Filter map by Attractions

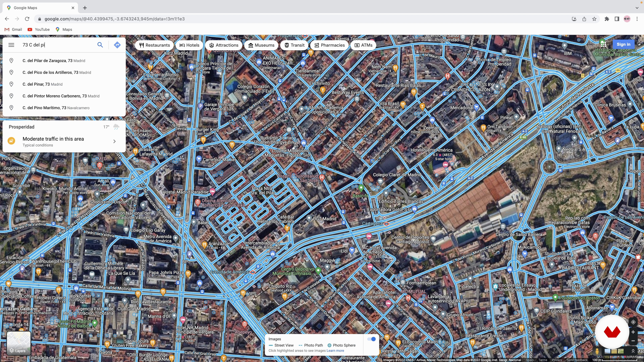224,45
